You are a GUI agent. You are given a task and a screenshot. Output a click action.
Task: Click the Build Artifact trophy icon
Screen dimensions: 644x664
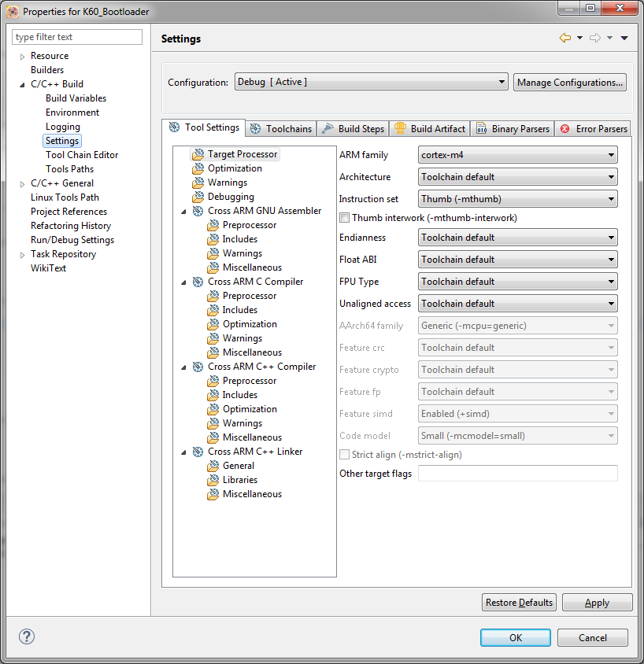[400, 128]
